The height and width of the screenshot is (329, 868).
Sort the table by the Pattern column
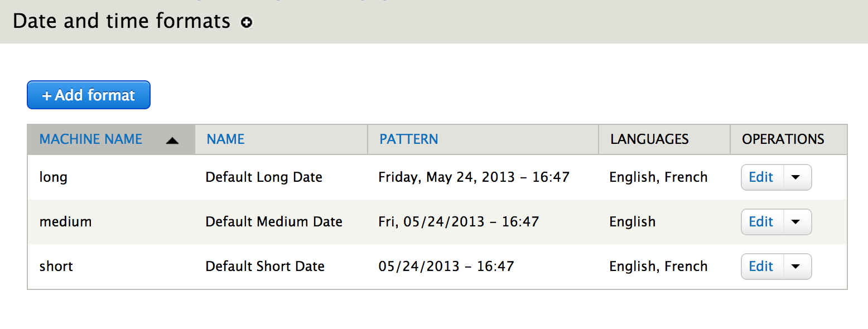pyautogui.click(x=408, y=139)
